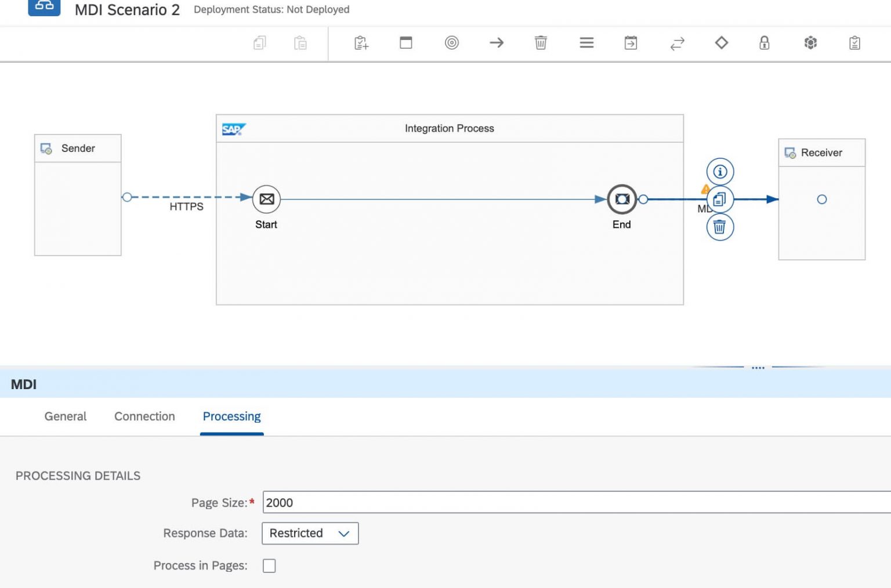The height and width of the screenshot is (588, 891).
Task: Click the trash icon to delete MDI connection
Action: coord(719,227)
